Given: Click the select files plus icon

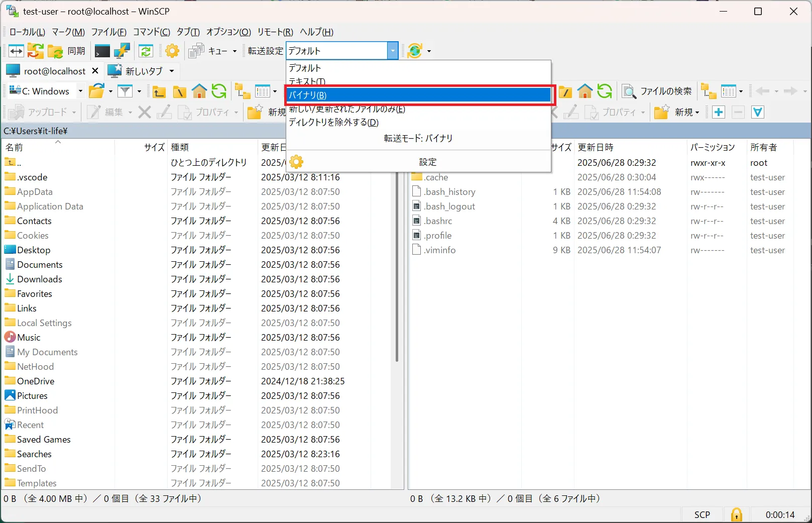Looking at the screenshot, I should click(x=719, y=112).
